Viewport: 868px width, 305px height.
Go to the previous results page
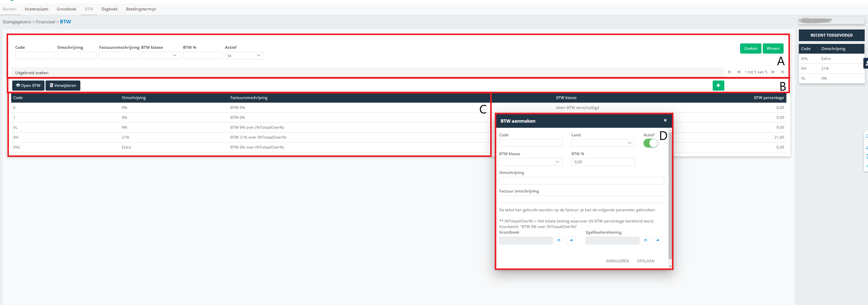point(739,72)
